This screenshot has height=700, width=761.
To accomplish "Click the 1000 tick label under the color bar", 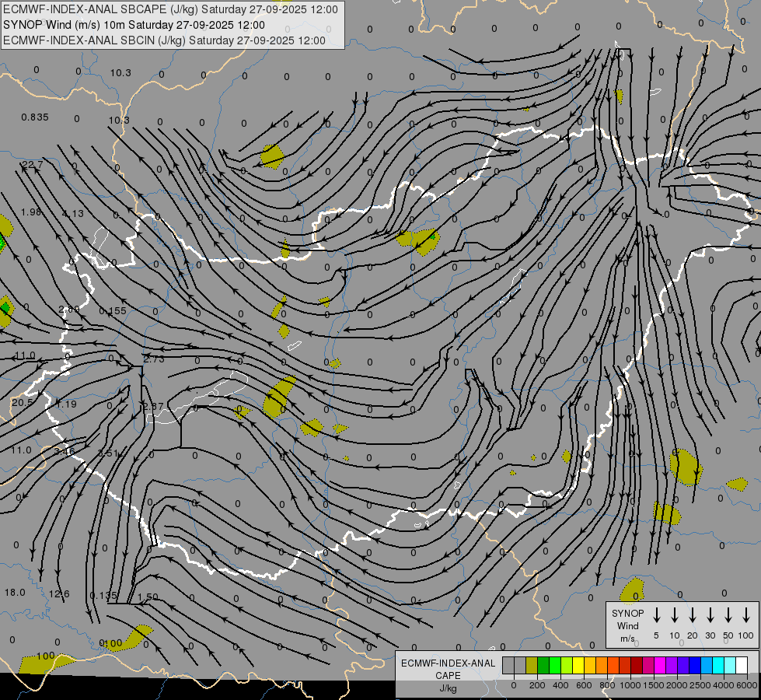I will 630,685.
